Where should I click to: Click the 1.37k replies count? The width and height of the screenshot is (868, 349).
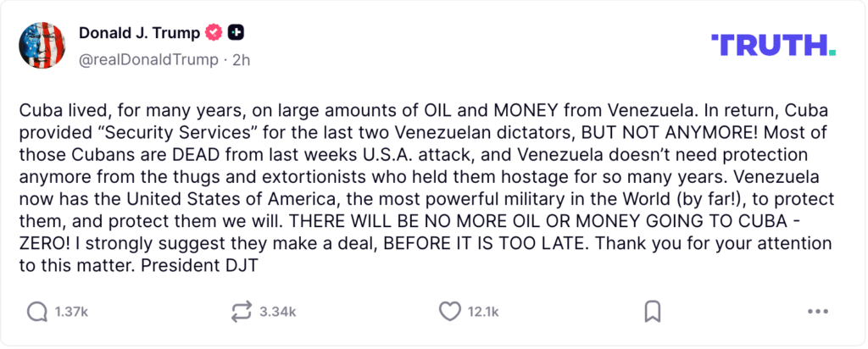(71, 312)
